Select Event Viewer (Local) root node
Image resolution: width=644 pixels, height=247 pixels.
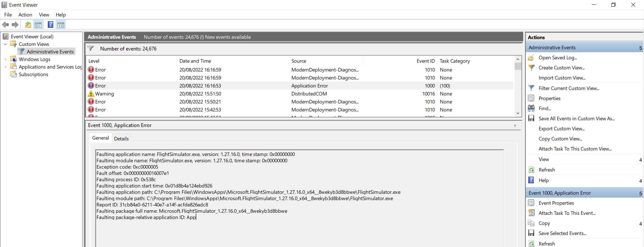pyautogui.click(x=32, y=37)
